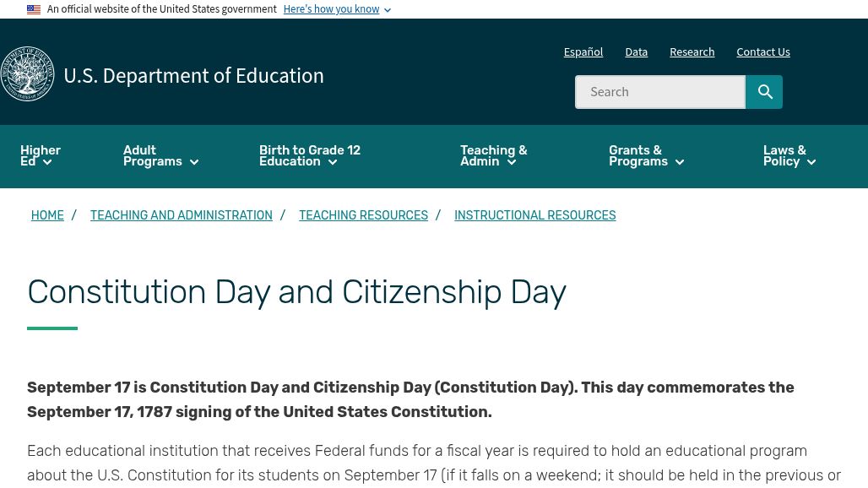
Task: Go to the Contact Us page
Action: click(762, 52)
